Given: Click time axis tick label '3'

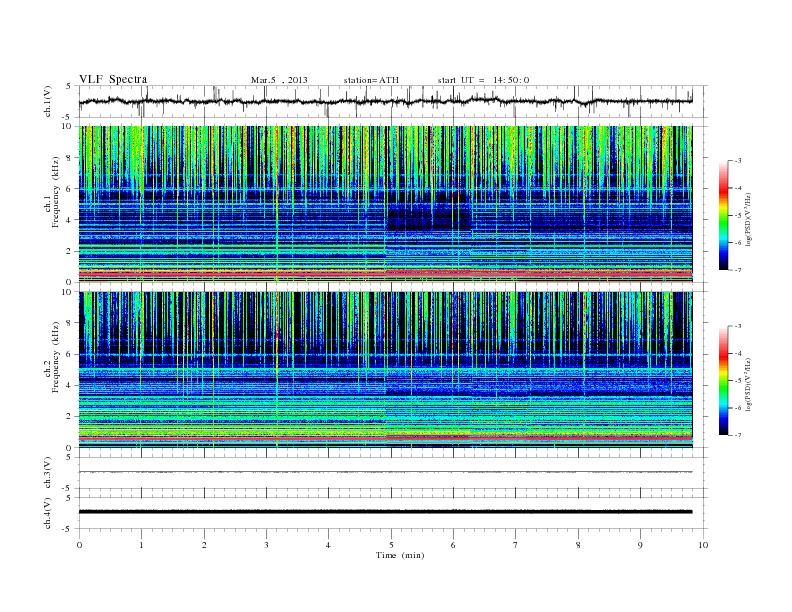Looking at the screenshot, I should pos(266,545).
